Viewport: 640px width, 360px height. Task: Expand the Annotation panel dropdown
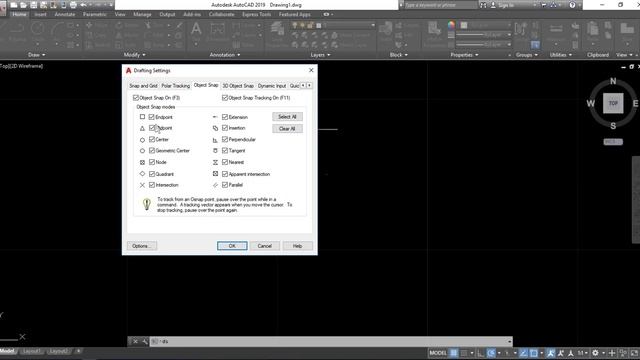[x=238, y=55]
